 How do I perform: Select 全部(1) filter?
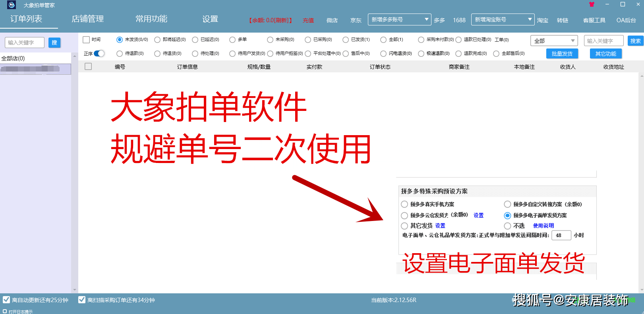click(x=383, y=40)
